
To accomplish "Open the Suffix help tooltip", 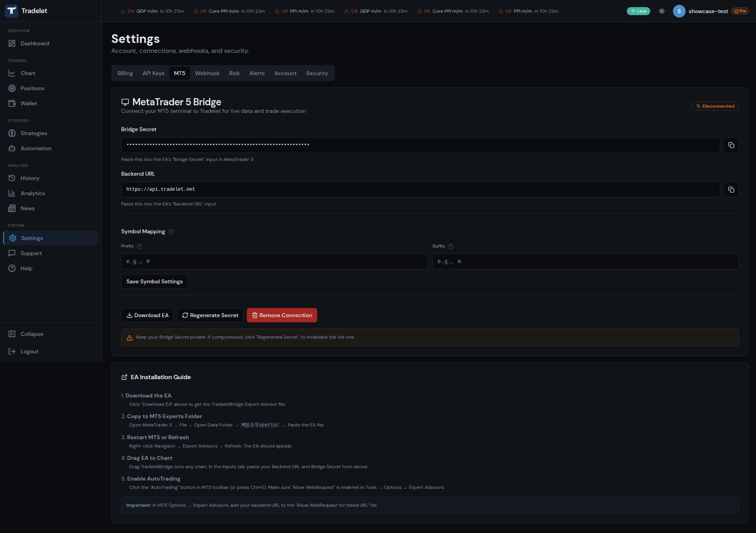I will coord(451,246).
